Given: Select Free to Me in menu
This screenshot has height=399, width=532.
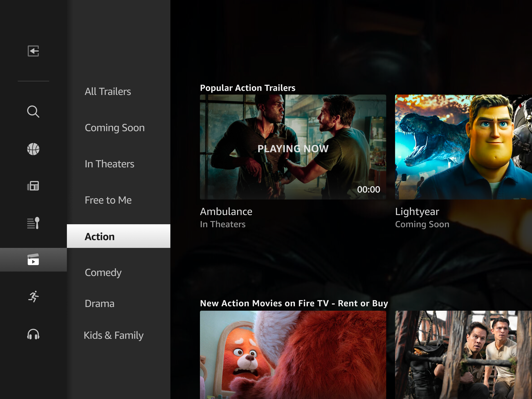Looking at the screenshot, I should (108, 200).
